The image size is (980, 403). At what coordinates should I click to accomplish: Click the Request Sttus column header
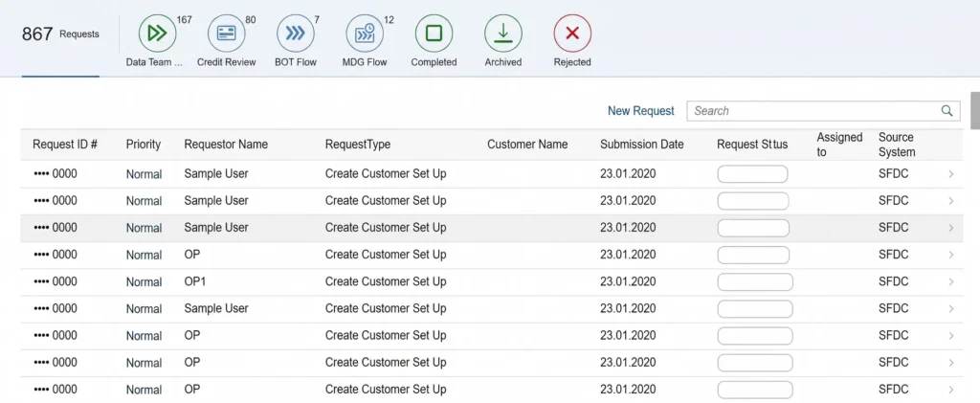[x=752, y=145]
